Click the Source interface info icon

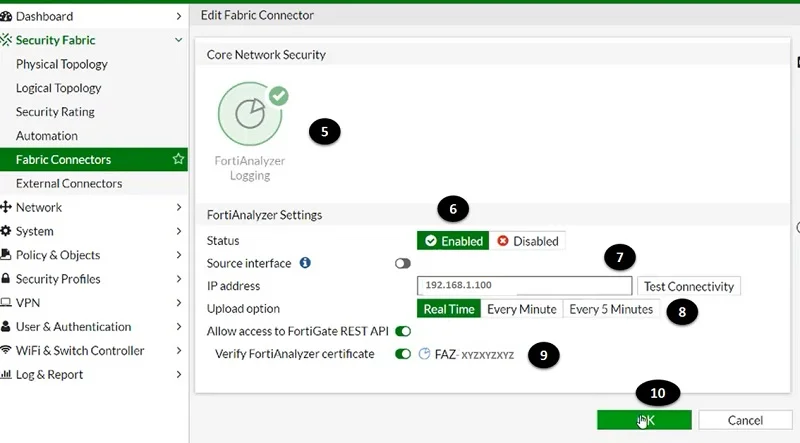305,263
